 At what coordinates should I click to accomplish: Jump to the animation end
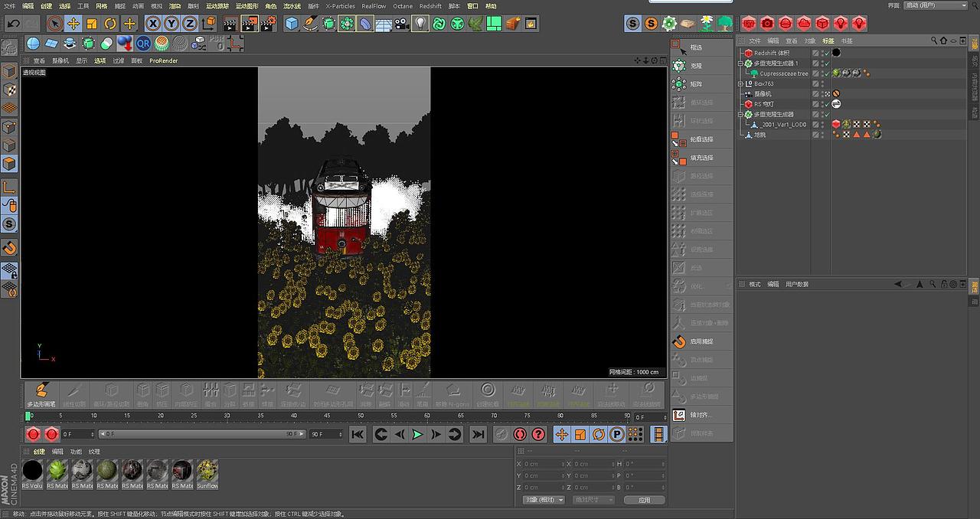point(478,434)
